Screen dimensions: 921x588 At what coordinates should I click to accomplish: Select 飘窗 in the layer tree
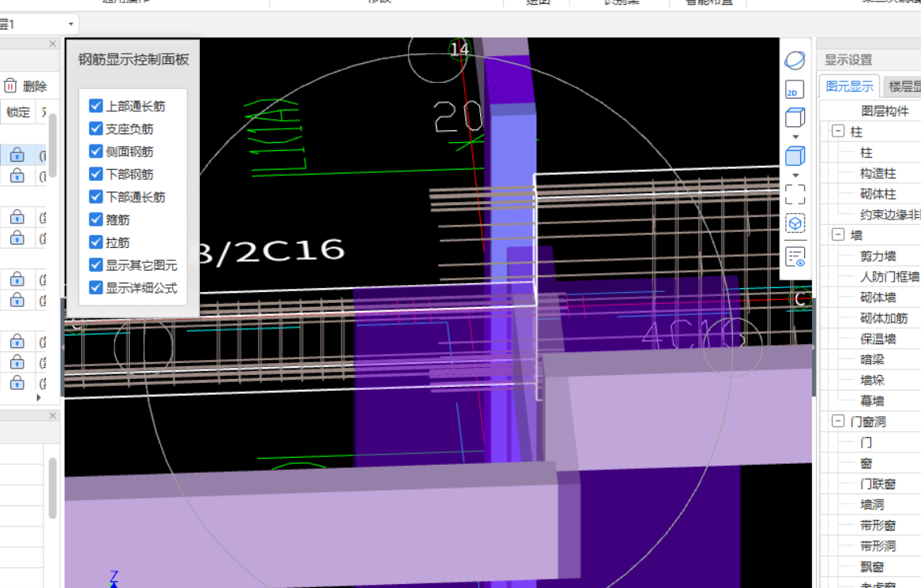872,566
